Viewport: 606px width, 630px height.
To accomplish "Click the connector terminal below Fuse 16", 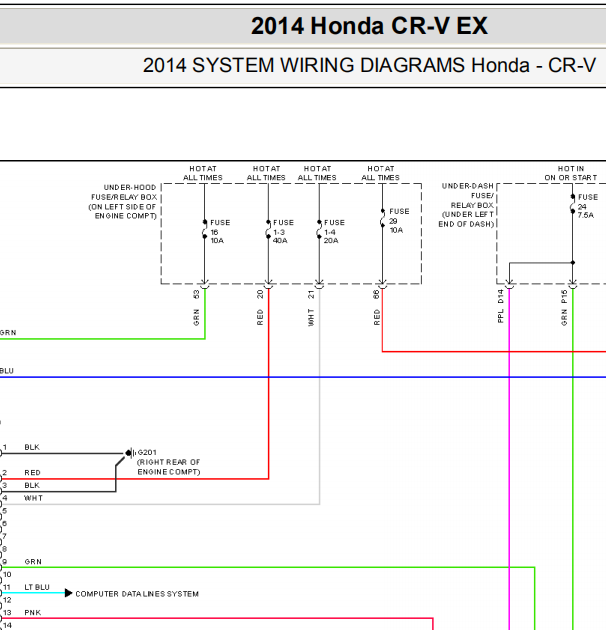I will [205, 284].
